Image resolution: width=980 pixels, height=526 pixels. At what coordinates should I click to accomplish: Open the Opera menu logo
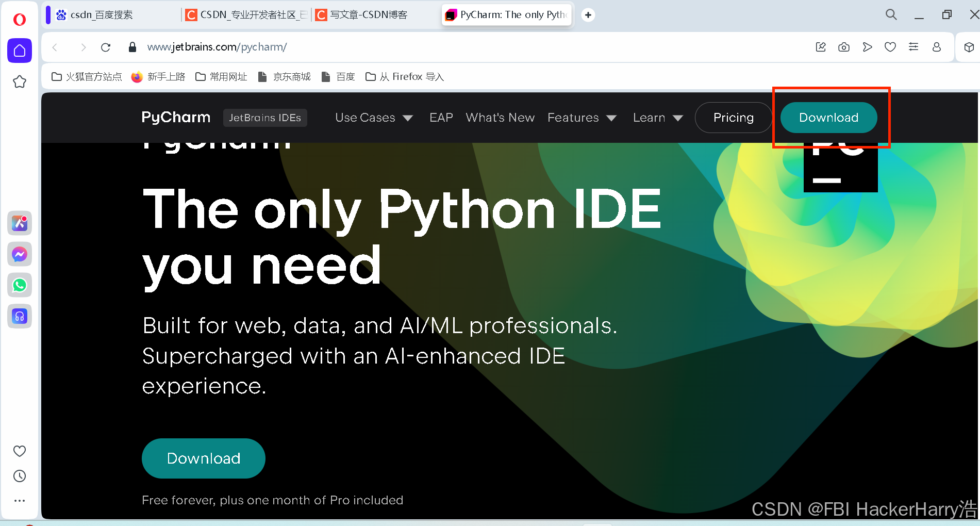coord(20,20)
